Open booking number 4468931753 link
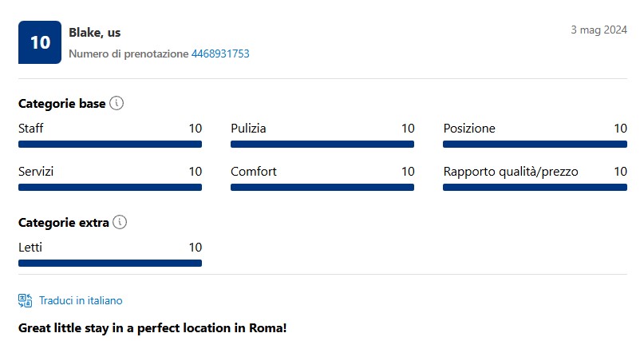The height and width of the screenshot is (341, 644). click(220, 54)
